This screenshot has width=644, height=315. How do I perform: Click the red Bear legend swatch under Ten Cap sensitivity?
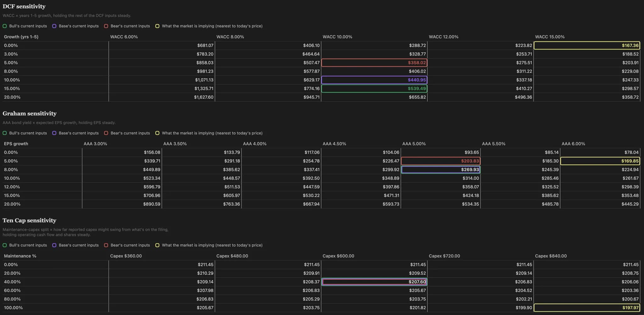[106, 245]
